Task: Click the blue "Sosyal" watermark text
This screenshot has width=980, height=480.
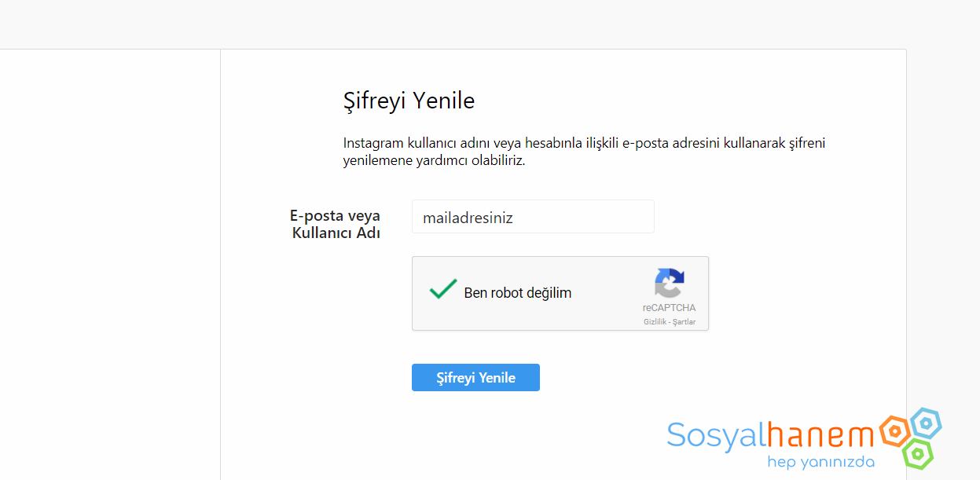Action: [716, 436]
